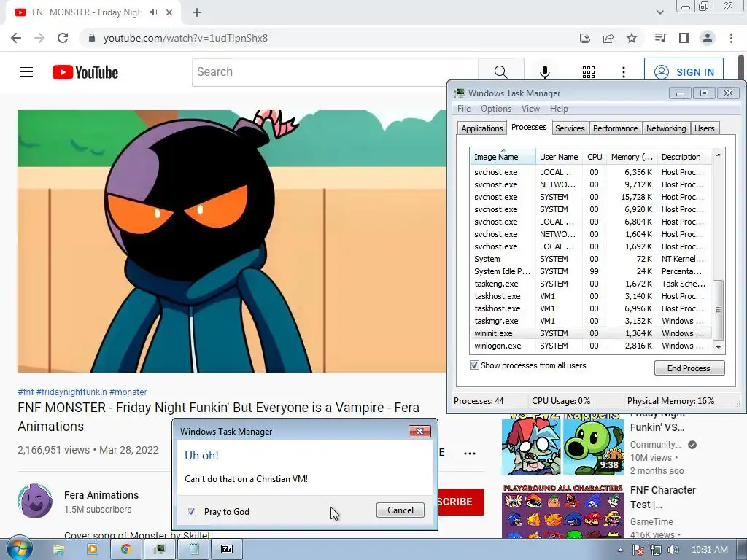
Task: Sort processes by Memory column
Action: coord(632,157)
